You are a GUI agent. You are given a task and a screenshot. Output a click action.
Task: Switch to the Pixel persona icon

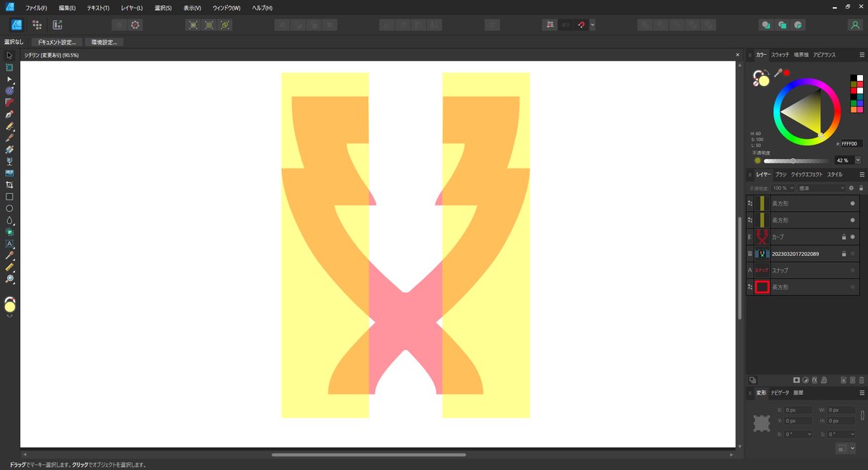pyautogui.click(x=37, y=25)
